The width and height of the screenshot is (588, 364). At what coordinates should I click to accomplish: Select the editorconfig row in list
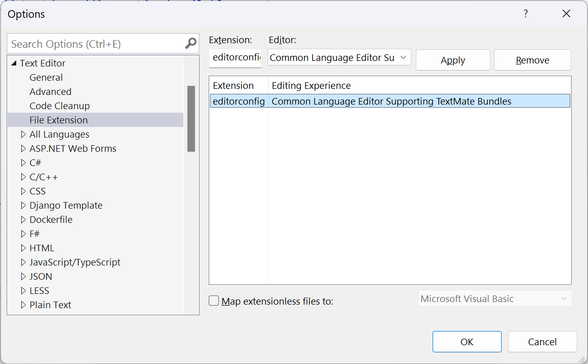[x=390, y=101]
